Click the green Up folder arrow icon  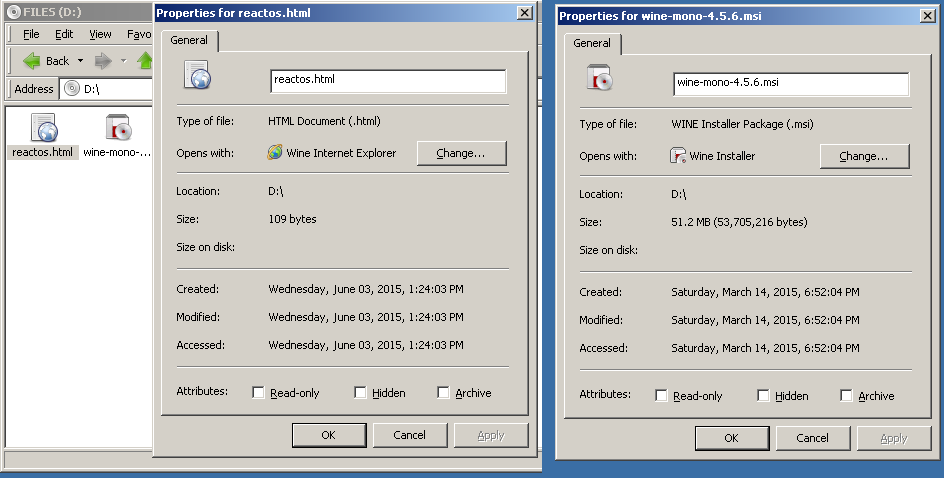pyautogui.click(x=144, y=61)
